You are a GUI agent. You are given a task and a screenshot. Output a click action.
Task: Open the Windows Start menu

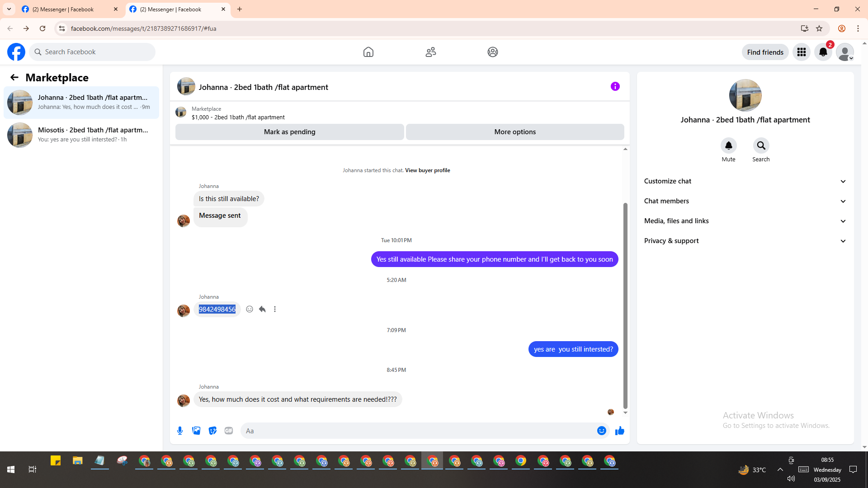[x=11, y=469]
